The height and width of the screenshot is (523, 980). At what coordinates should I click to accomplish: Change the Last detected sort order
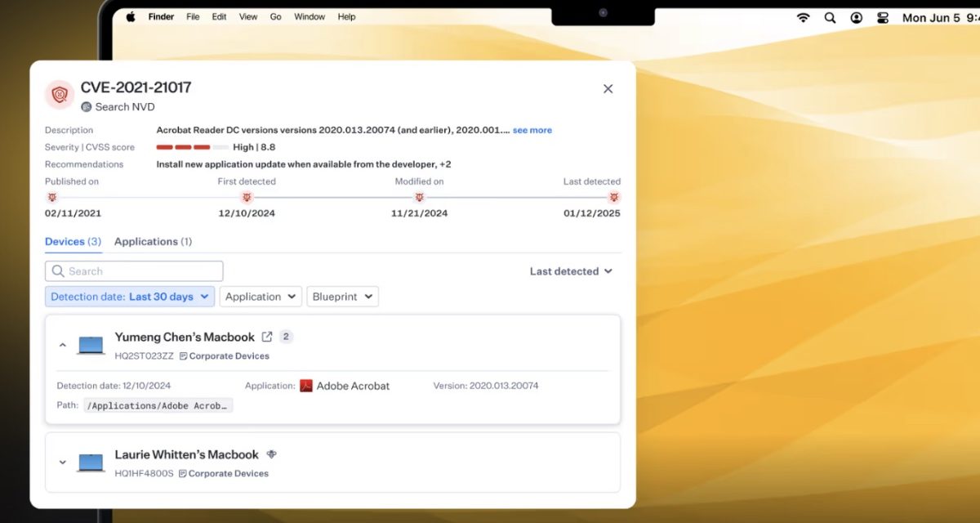point(571,271)
